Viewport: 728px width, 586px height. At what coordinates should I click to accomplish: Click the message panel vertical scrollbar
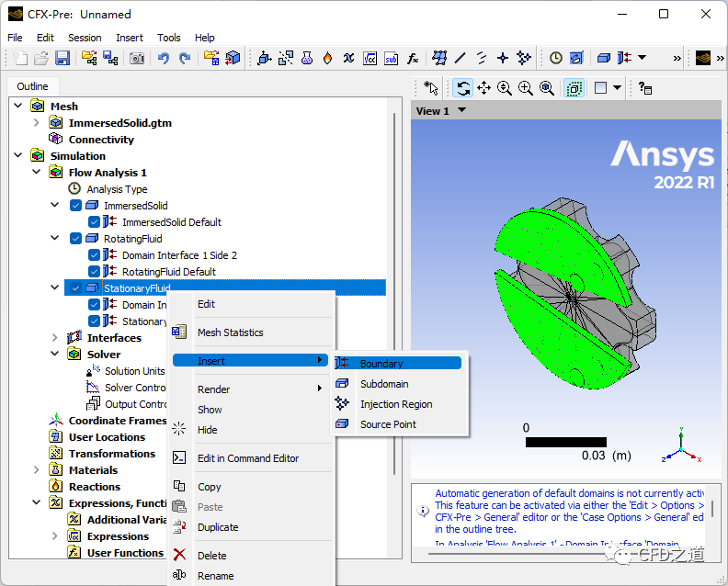click(712, 508)
